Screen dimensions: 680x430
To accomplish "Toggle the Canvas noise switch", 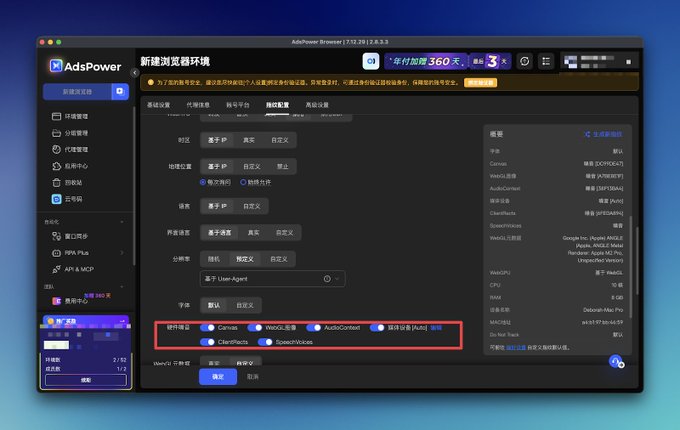I will point(207,328).
